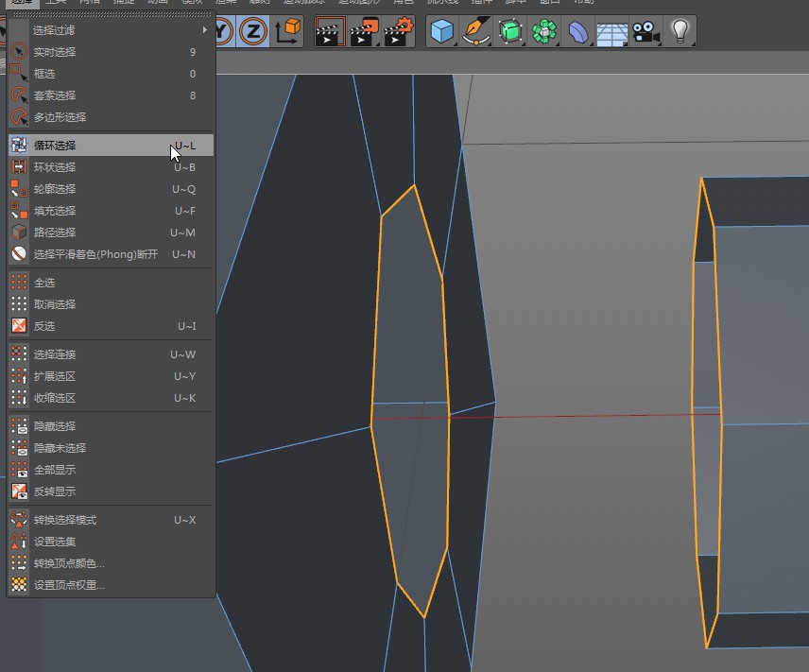Click the green Subdivision Surface generator icon
The image size is (809, 672).
click(x=511, y=32)
